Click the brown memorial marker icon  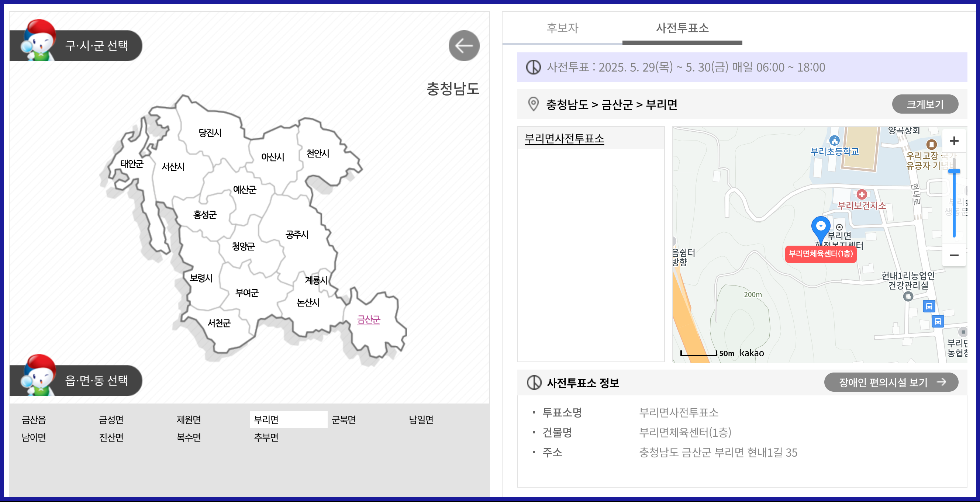click(x=931, y=145)
